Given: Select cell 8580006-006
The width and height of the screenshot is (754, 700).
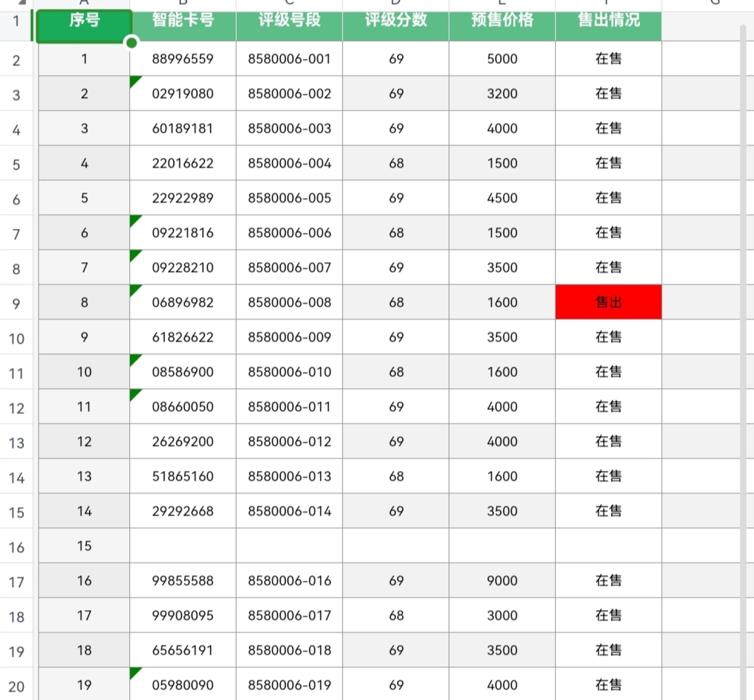Looking at the screenshot, I should click(x=289, y=232).
